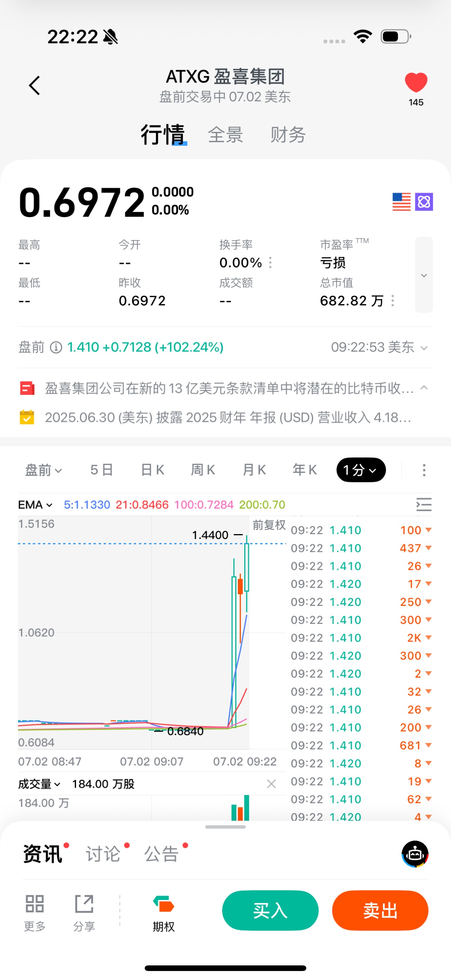This screenshot has width=451, height=980.
Task: Select the 周K chart period
Action: [203, 470]
